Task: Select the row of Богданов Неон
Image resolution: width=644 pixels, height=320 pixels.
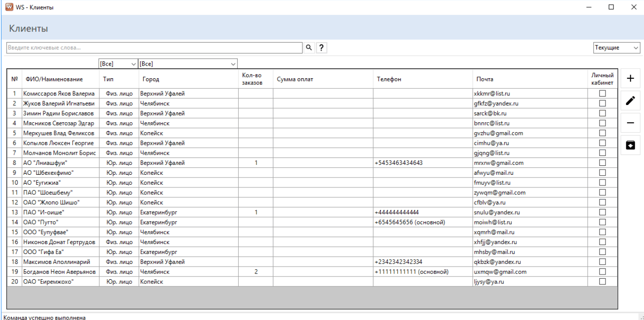Action: [60, 272]
